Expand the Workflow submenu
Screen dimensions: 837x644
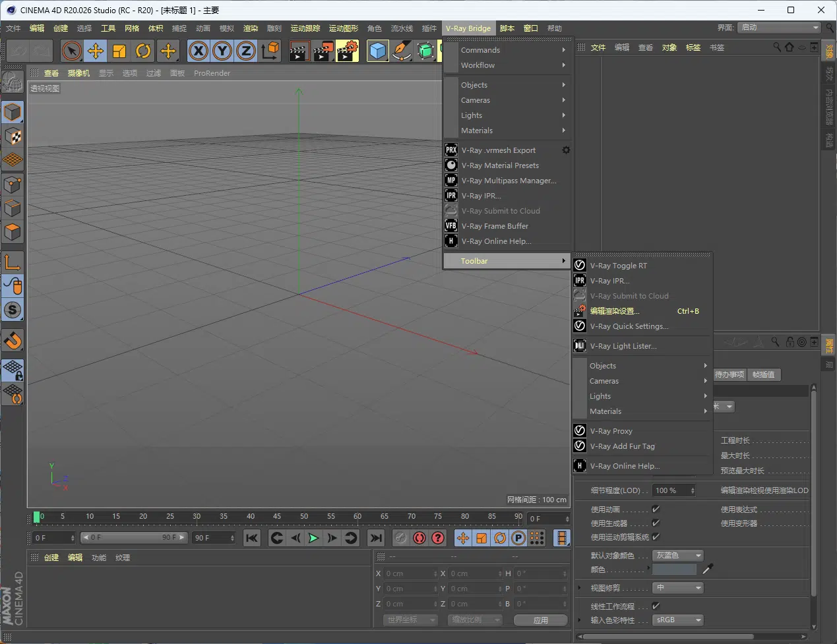(507, 65)
